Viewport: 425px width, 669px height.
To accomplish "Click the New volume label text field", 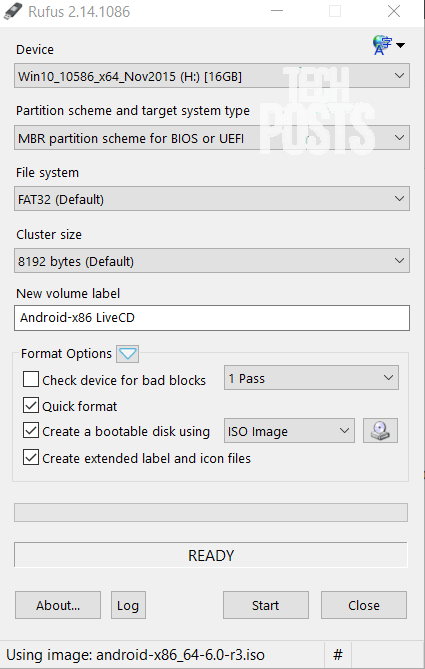I will coord(212,318).
